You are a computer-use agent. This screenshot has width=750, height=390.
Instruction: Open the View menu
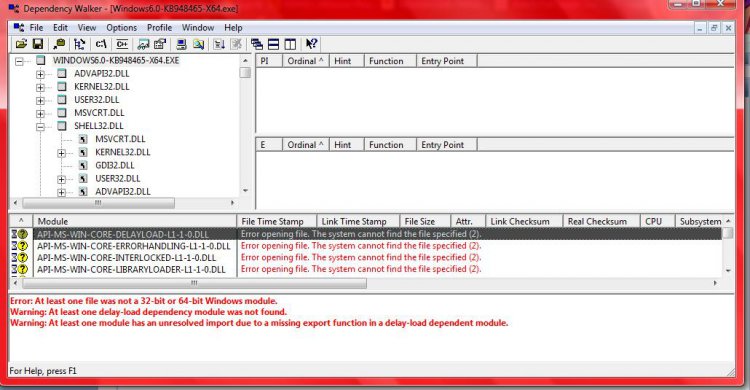pyautogui.click(x=87, y=28)
